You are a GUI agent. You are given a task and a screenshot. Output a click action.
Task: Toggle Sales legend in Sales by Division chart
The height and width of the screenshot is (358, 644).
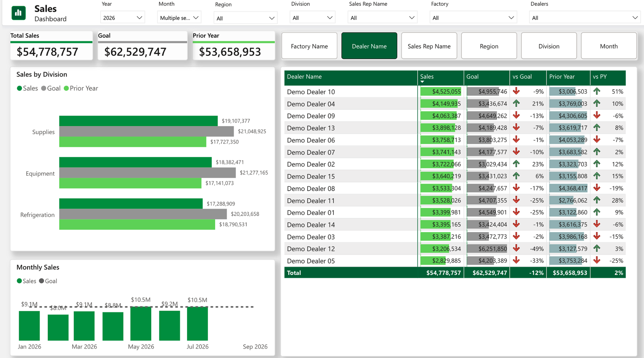click(27, 88)
